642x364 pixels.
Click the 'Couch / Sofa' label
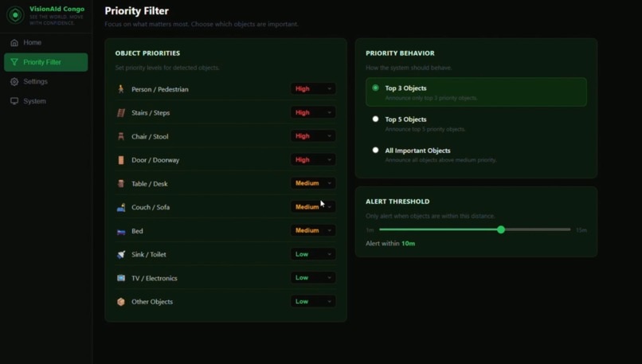click(x=151, y=207)
